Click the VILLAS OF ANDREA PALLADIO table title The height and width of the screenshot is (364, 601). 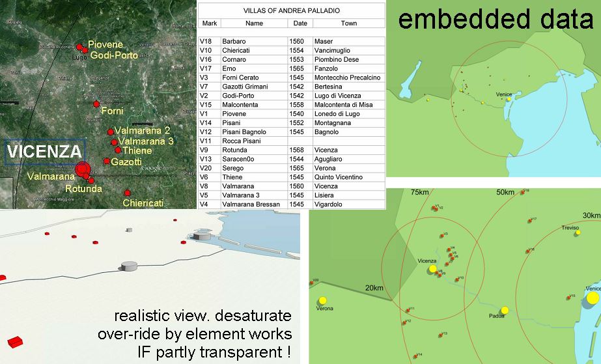click(x=292, y=10)
